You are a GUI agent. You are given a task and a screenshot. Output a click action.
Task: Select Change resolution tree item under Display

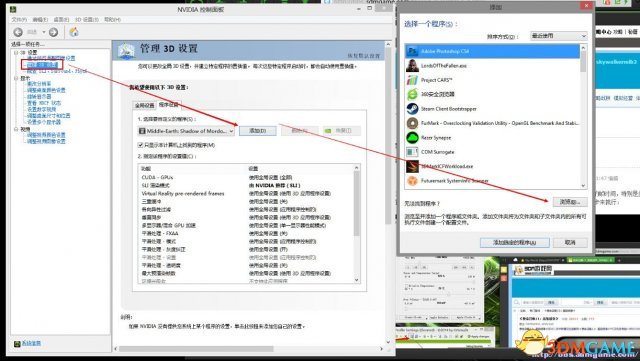39,84
